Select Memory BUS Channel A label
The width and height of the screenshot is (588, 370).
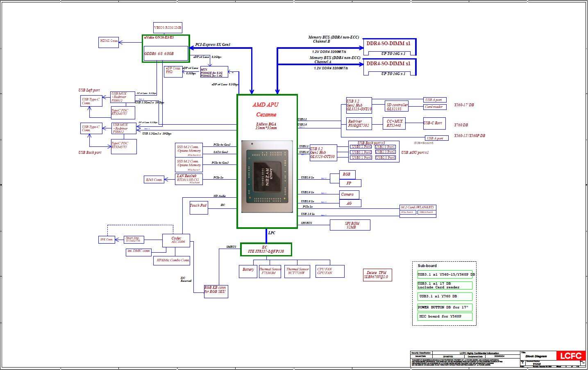(x=335, y=60)
